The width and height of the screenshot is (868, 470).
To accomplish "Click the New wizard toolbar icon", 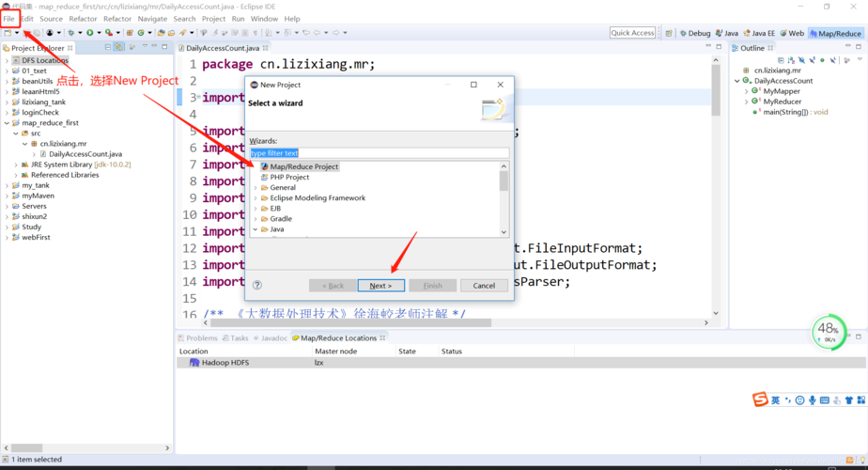I will (8, 33).
